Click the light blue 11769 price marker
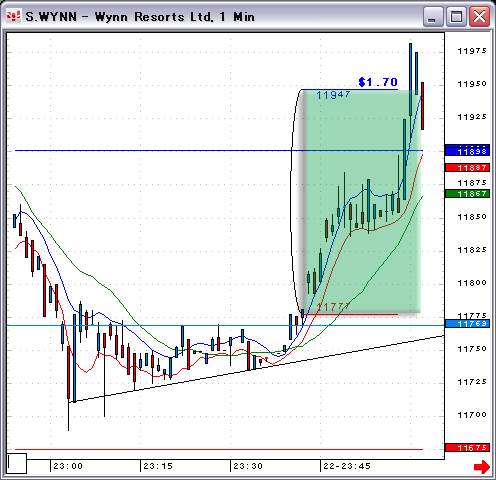This screenshot has width=496, height=480. tap(467, 324)
